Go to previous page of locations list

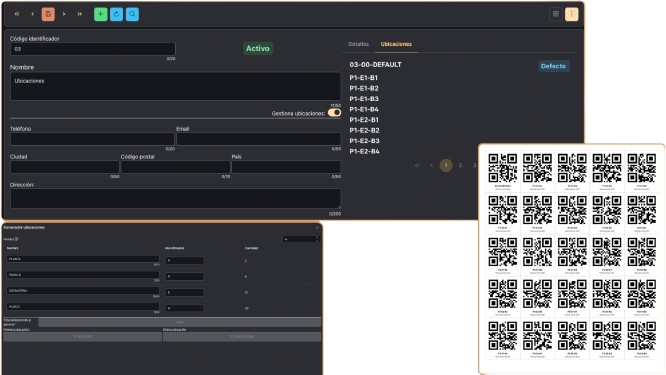[x=432, y=165]
